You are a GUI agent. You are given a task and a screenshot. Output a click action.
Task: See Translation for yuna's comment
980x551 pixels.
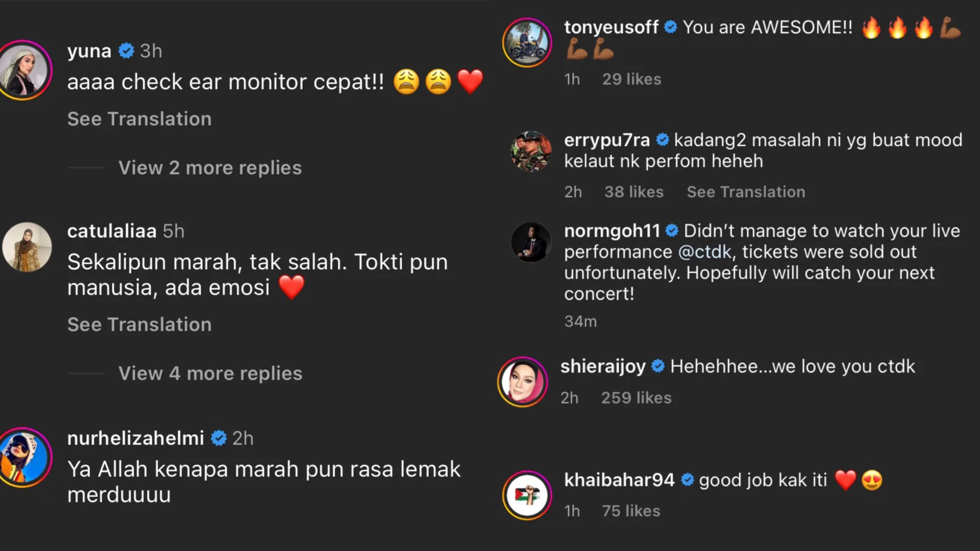139,119
